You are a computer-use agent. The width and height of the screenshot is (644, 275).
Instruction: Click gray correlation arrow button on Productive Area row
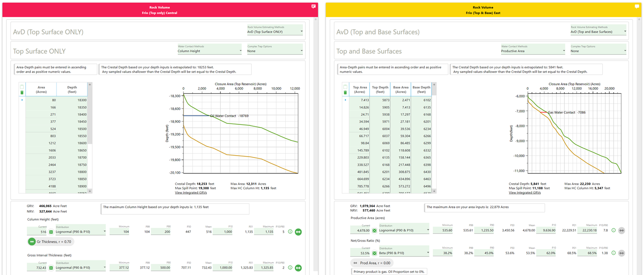pos(622,230)
